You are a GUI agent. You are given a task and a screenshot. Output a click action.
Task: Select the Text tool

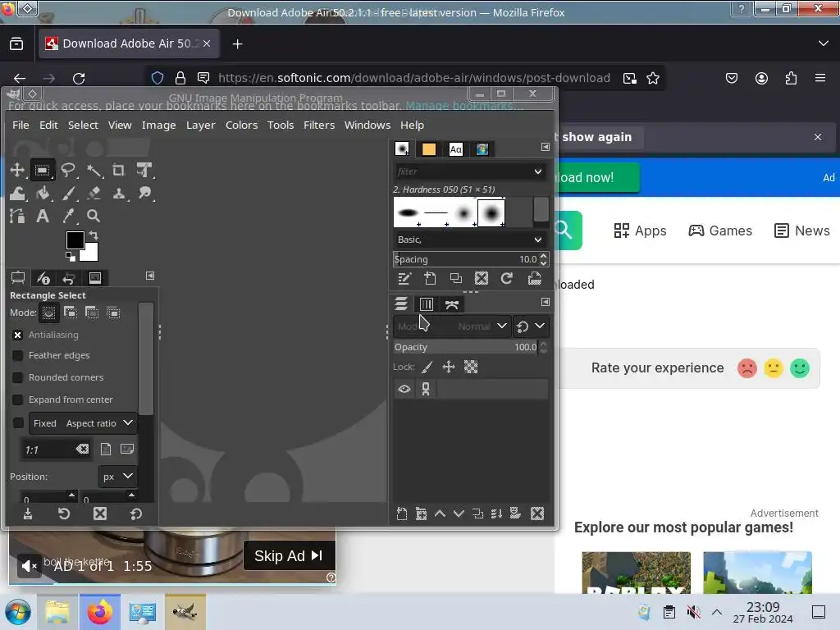[43, 217]
